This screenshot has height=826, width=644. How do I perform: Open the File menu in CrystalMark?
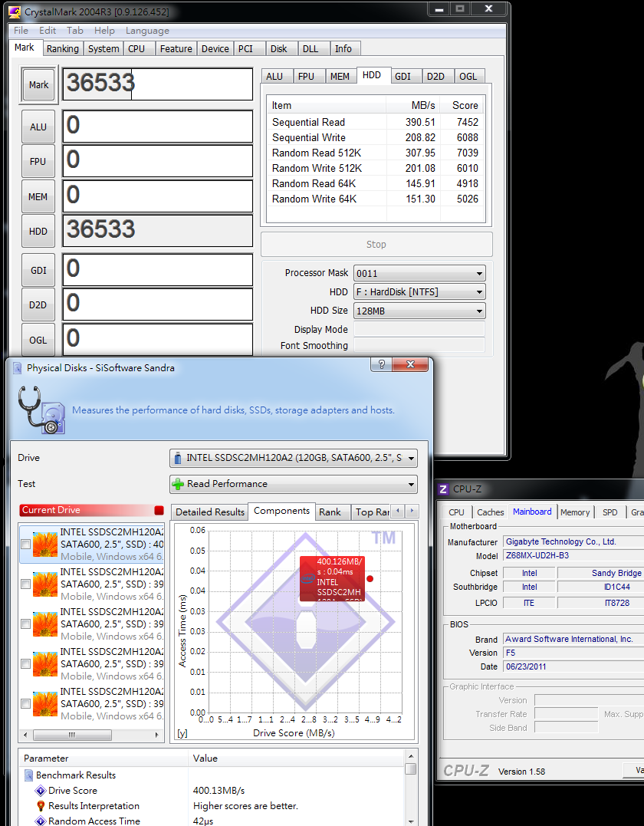tap(21, 31)
